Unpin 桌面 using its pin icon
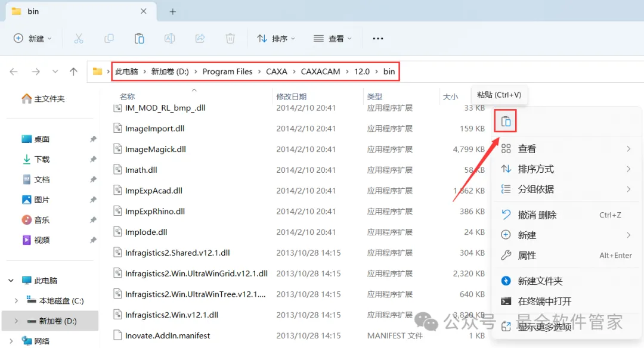This screenshot has width=644, height=348. (x=93, y=139)
